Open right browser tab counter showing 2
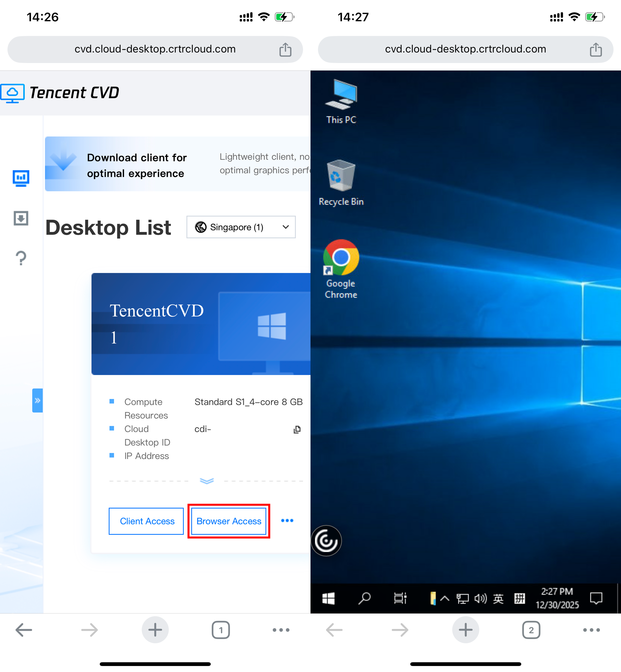The image size is (621, 672). 531,630
